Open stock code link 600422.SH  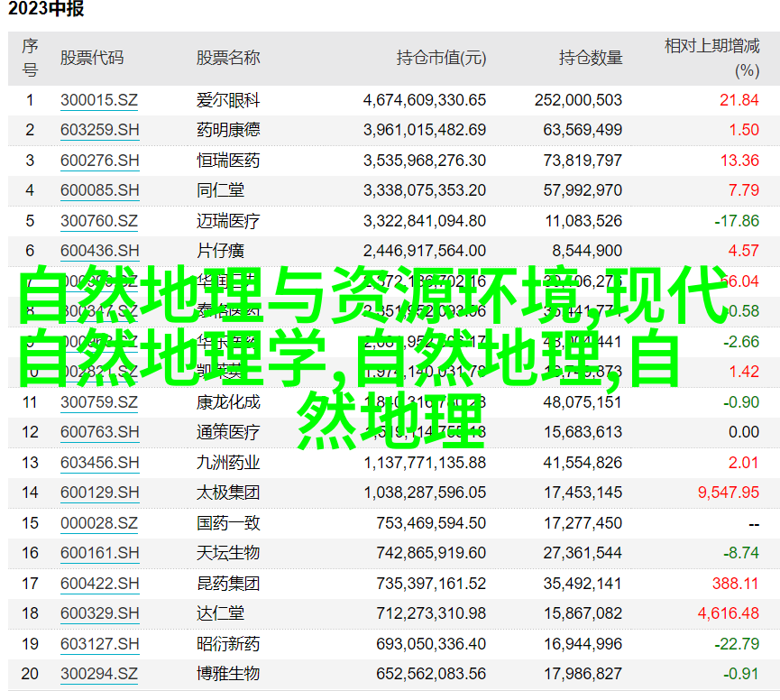tap(99, 584)
